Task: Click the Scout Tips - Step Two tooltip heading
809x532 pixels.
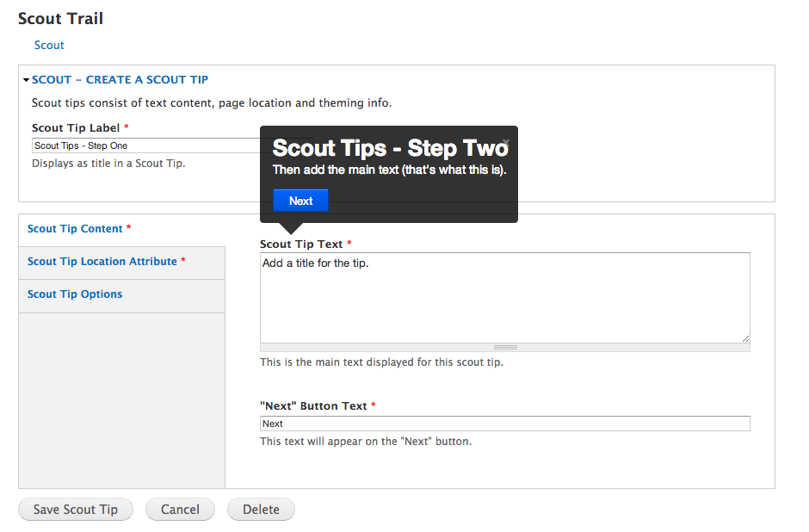Action: point(390,148)
